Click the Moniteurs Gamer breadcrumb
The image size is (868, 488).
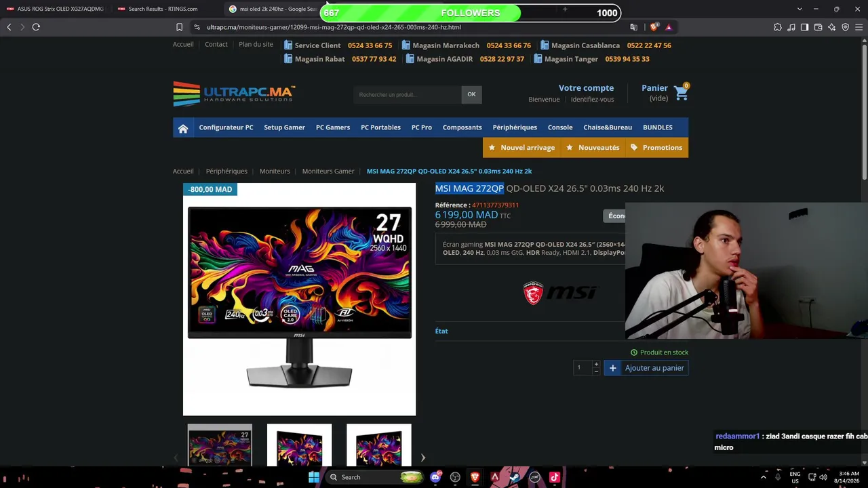pos(328,171)
